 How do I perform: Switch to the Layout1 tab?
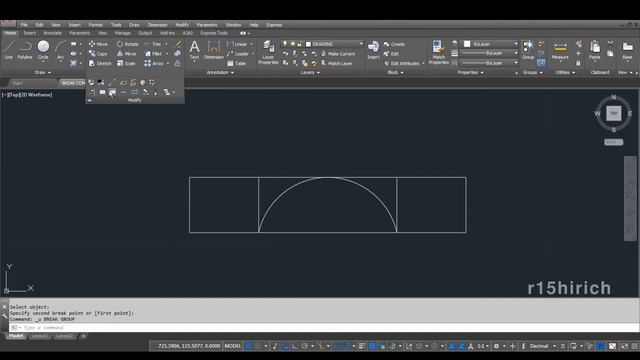[40, 336]
